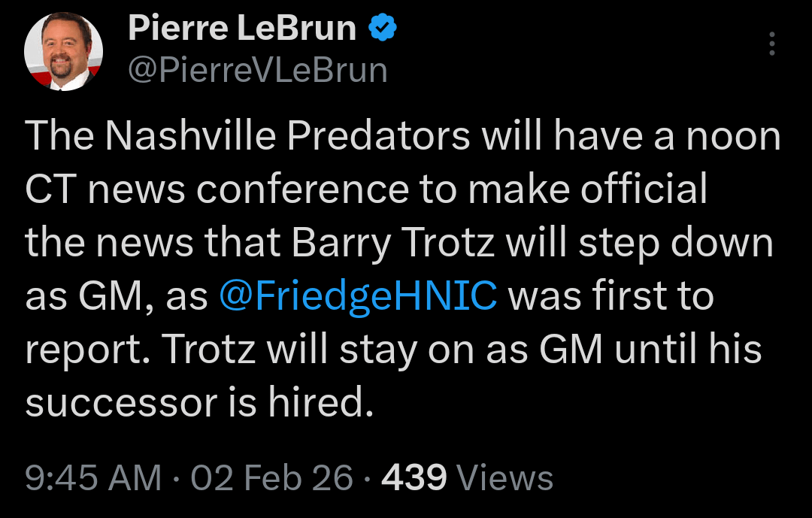
Task: Open Pierre LeBrun's profile picture
Action: [x=63, y=52]
